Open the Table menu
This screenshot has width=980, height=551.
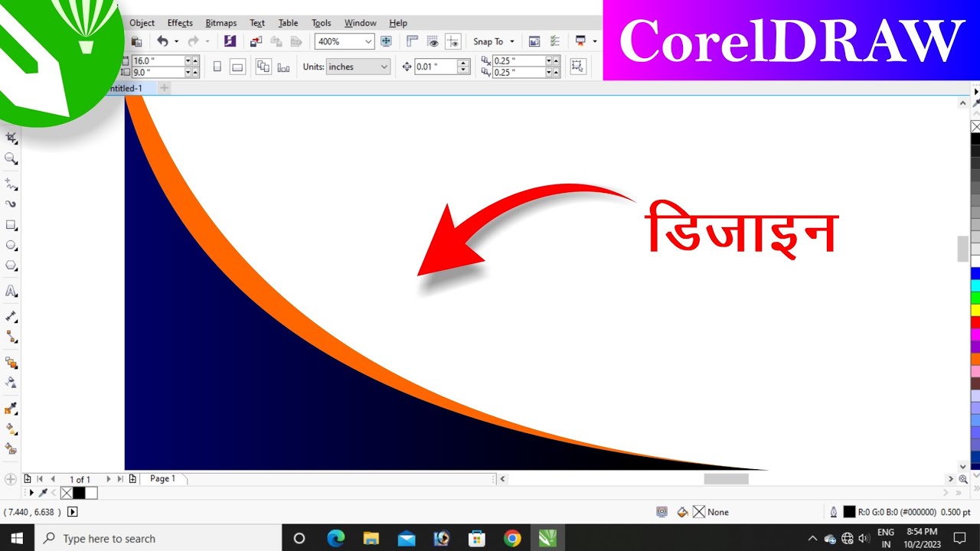click(x=288, y=23)
